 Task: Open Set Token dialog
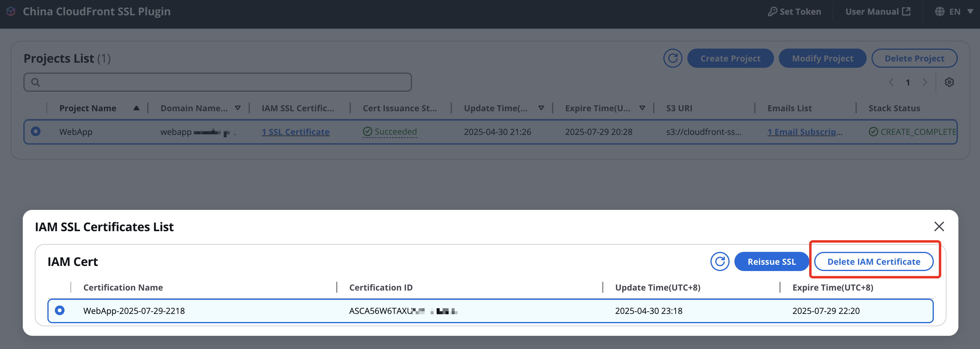(x=794, y=12)
